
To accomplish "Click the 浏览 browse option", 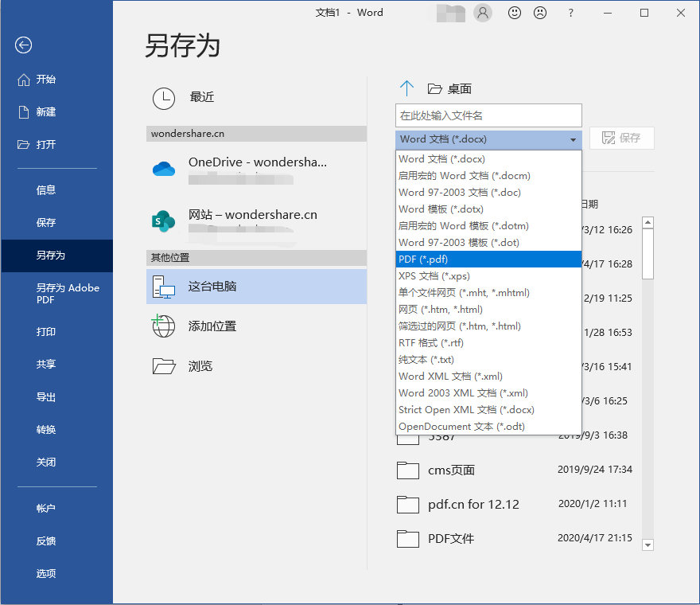I will 257,366.
